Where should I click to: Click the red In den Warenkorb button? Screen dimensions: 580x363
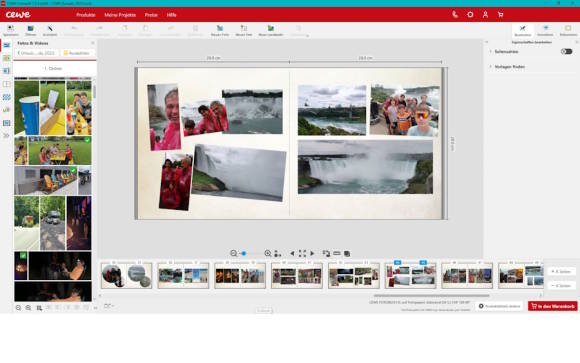click(553, 306)
